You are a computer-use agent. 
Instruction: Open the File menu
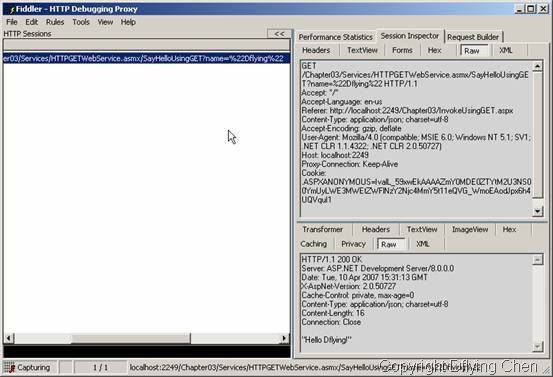[x=12, y=22]
